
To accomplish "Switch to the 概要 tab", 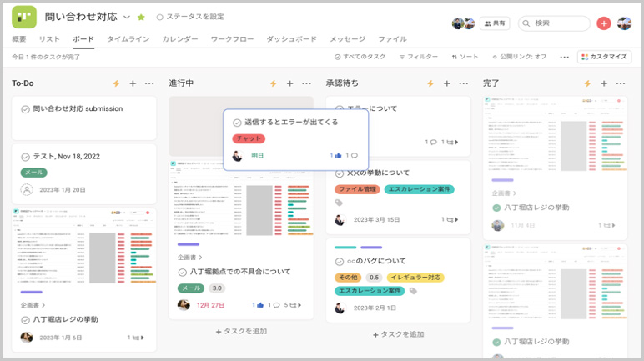I will click(19, 39).
